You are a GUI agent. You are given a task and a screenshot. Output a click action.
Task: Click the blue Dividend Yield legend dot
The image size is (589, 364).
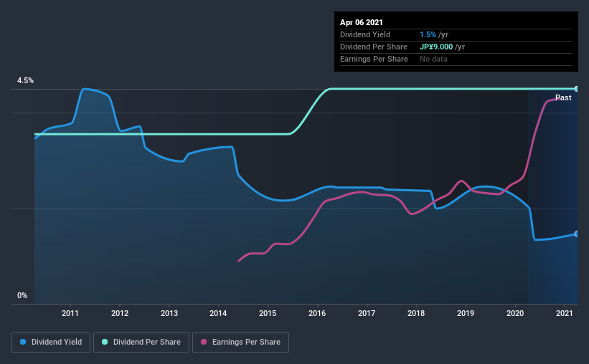point(23,342)
